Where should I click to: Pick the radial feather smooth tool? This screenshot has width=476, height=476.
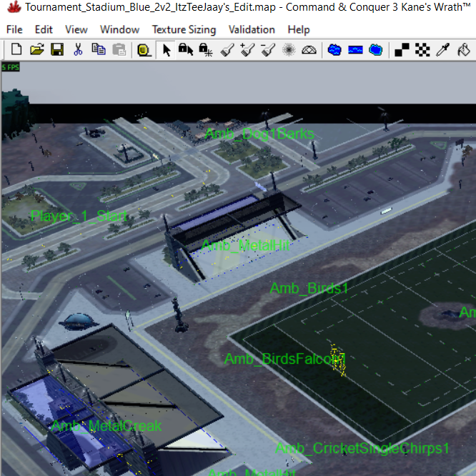tap(289, 49)
